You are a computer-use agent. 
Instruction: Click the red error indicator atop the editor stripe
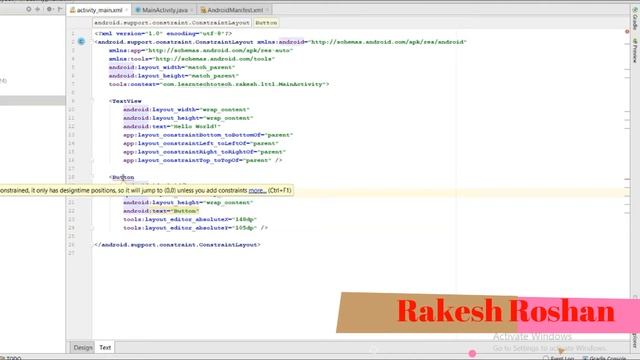pyautogui.click(x=627, y=31)
